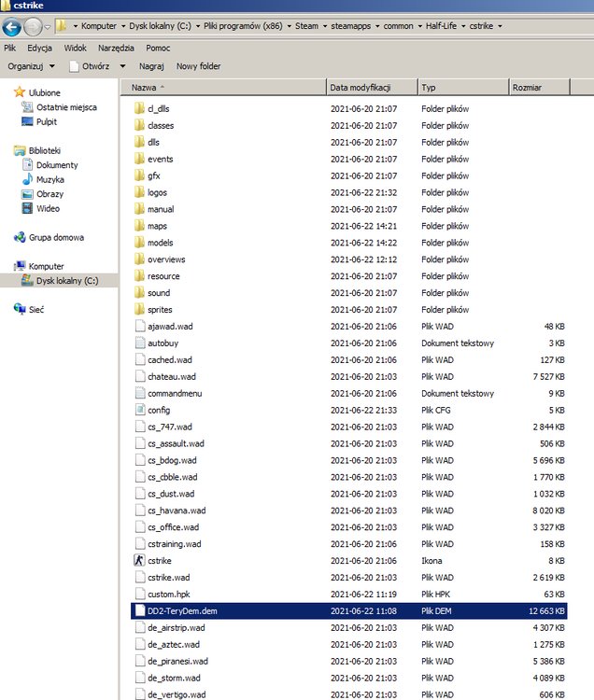Click the Forward navigation arrow
Image resolution: width=594 pixels, height=700 pixels.
pos(33,27)
